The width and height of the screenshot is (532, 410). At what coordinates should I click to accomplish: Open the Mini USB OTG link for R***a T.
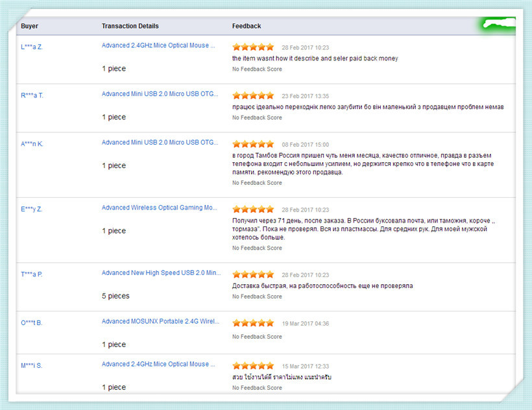tap(159, 94)
